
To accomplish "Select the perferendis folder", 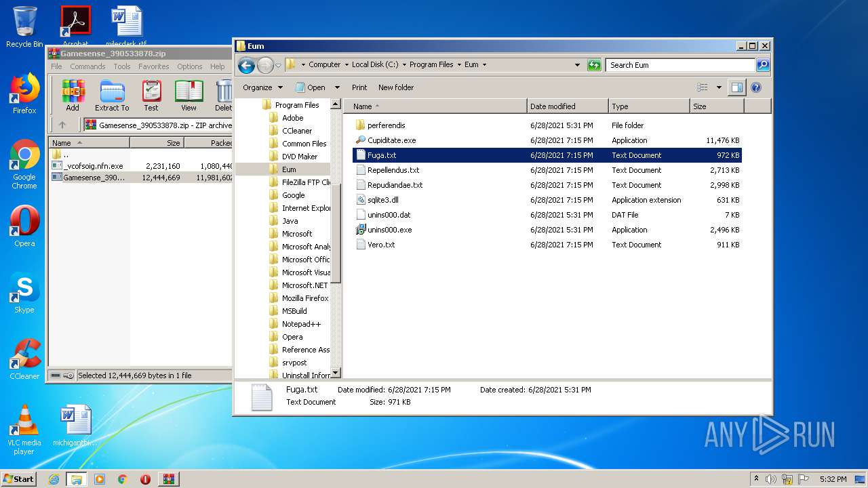I will 386,125.
